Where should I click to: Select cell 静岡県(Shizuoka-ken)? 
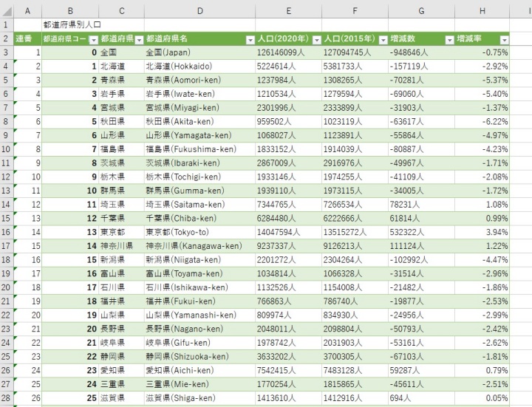coord(199,357)
